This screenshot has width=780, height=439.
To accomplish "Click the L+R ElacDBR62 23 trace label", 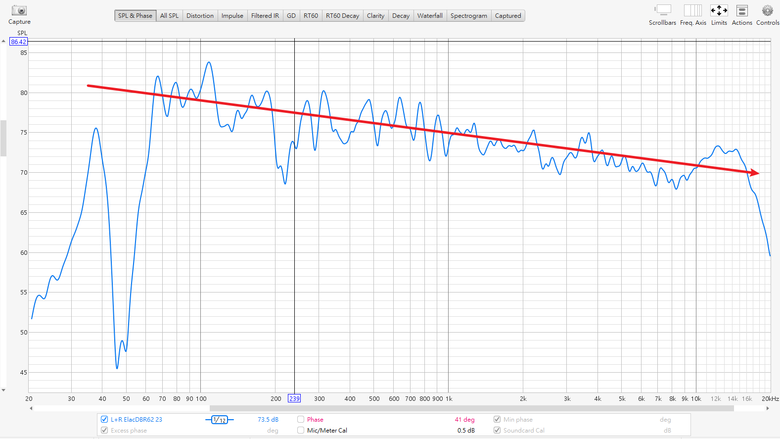I will [x=136, y=420].
